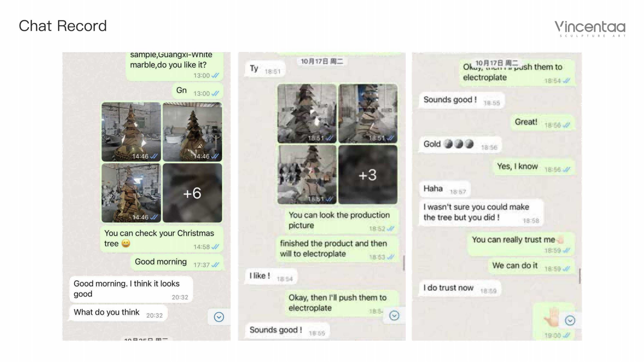Select the 'Gold' message with moon emojis

pos(460,144)
